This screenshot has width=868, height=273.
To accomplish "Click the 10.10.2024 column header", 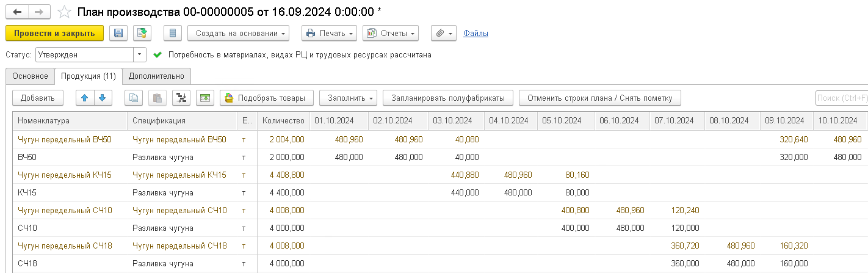I will coord(839,120).
